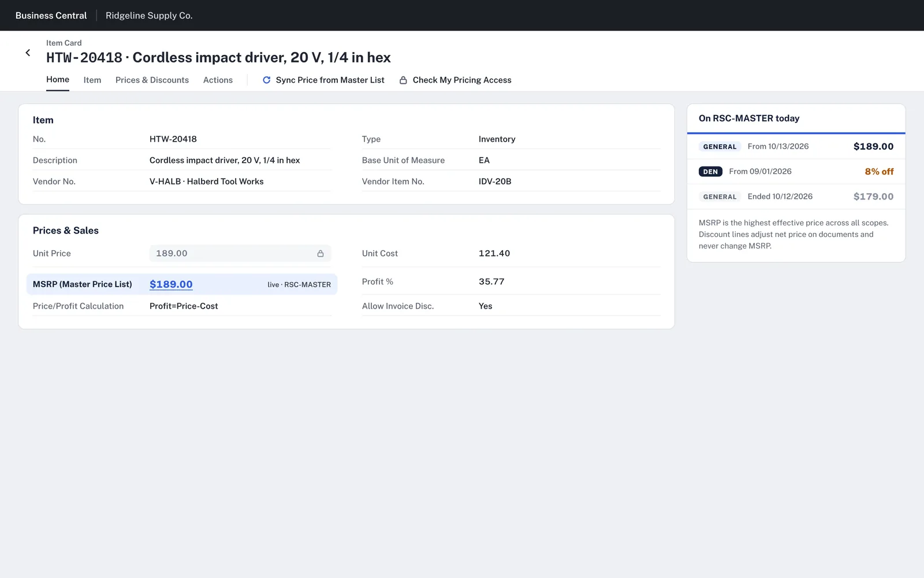Click the 8% off discount value
This screenshot has height=578, width=924.
point(879,172)
